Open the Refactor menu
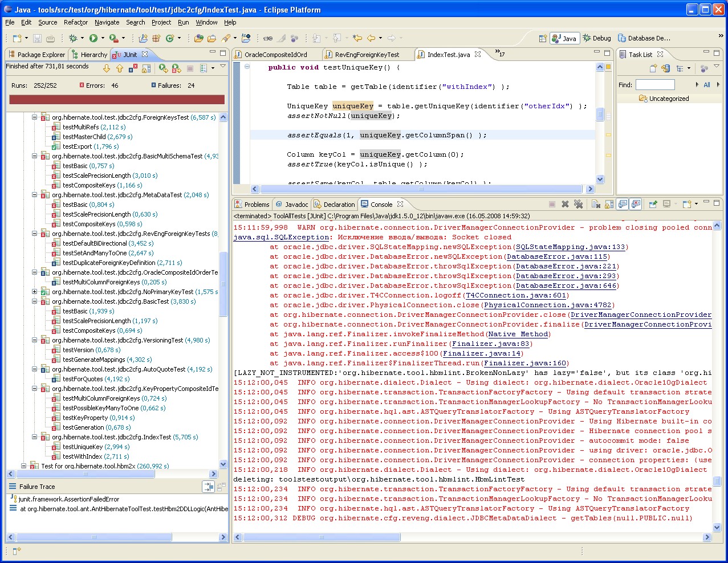The width and height of the screenshot is (728, 563). (x=75, y=22)
